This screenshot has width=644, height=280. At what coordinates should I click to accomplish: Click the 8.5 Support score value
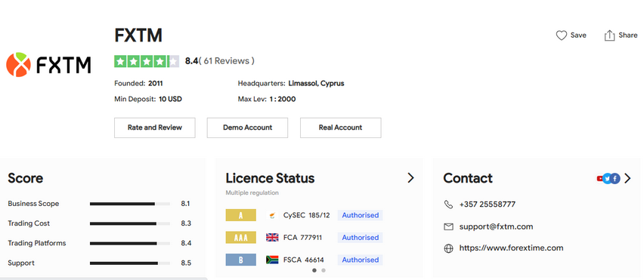186,263
